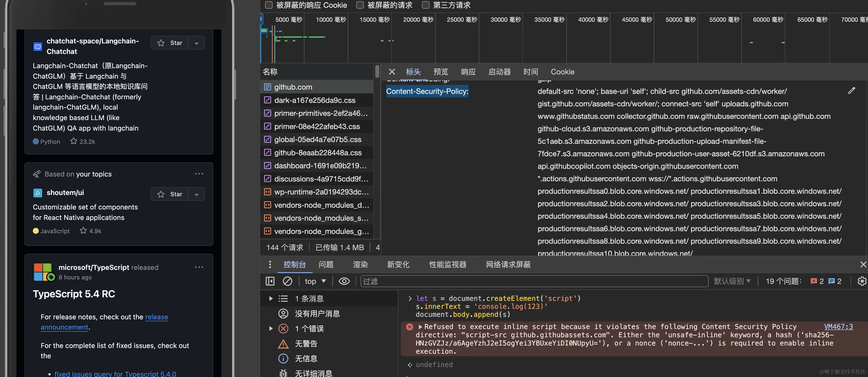The image size is (868, 377).
Task: Select the user messages filter icon row
Action: 329,314
